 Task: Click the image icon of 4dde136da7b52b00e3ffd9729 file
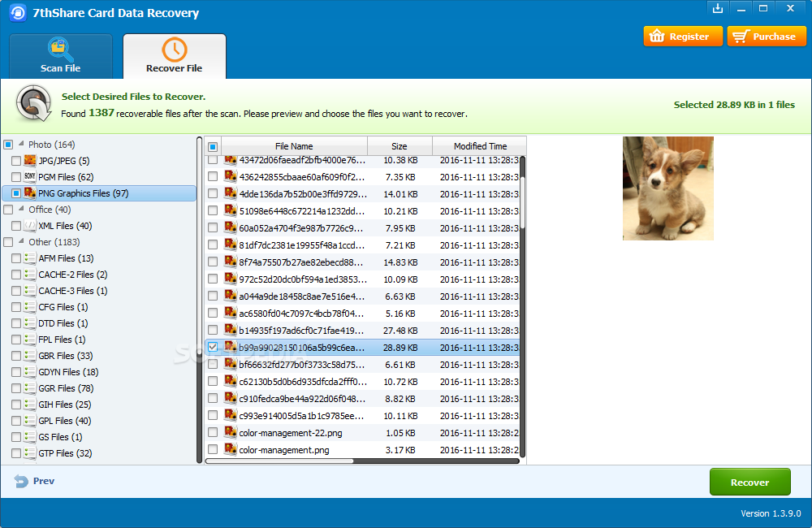(231, 194)
